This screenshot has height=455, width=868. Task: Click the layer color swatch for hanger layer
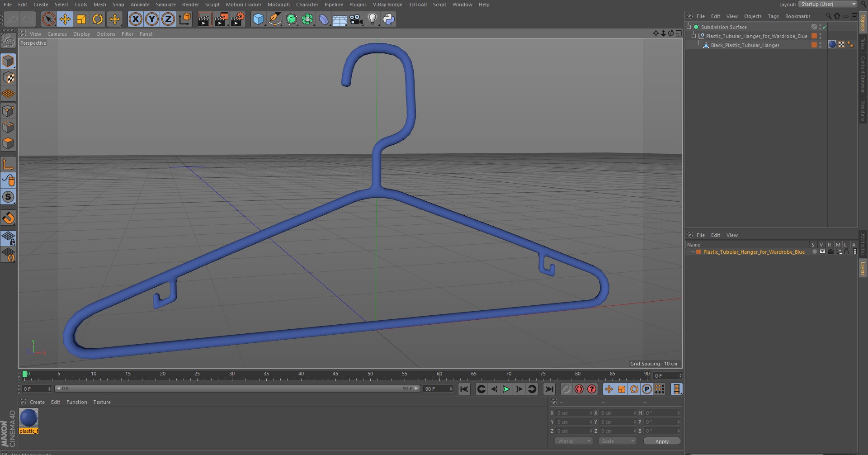[698, 252]
